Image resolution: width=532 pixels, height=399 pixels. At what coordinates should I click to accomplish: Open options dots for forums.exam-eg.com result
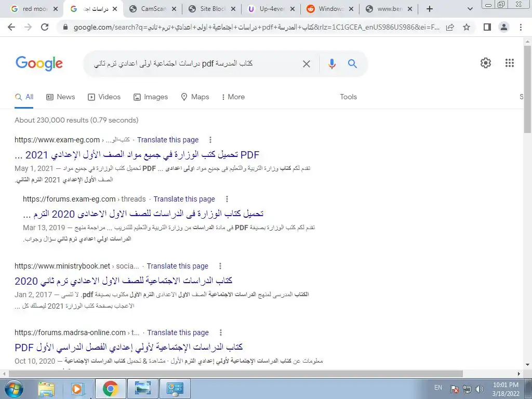click(x=227, y=199)
